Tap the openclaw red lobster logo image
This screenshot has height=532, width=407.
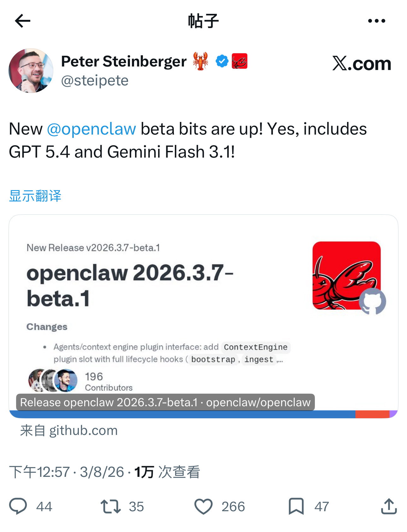click(347, 275)
